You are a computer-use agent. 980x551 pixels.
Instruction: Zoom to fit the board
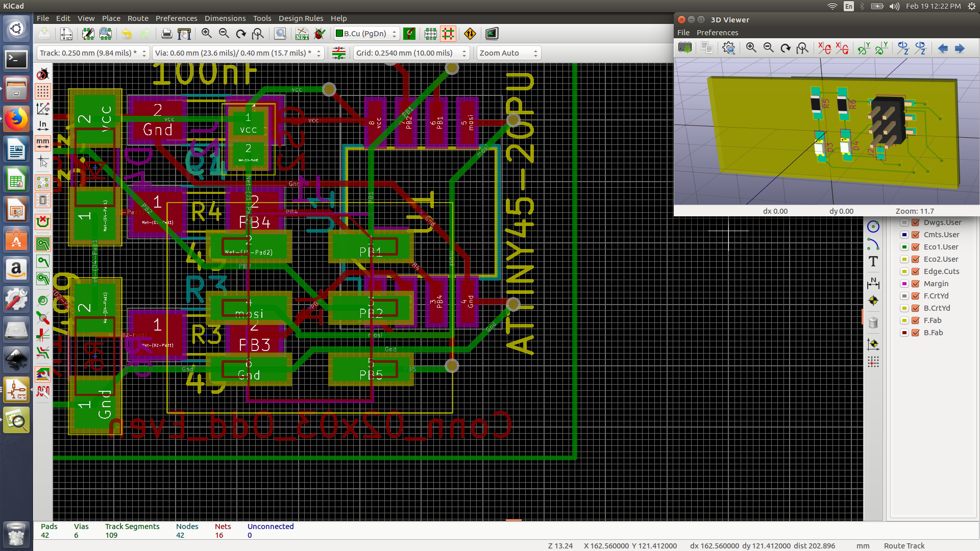(x=258, y=34)
